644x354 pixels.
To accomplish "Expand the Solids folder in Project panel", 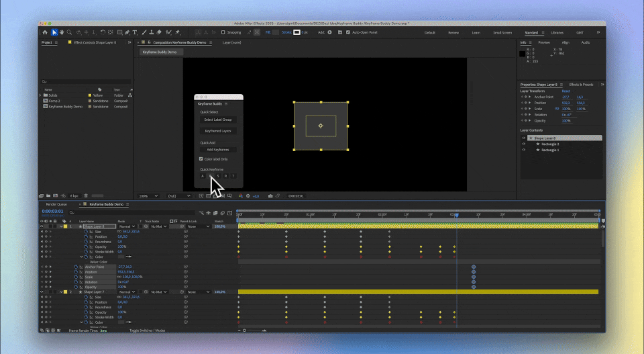I will click(x=41, y=95).
